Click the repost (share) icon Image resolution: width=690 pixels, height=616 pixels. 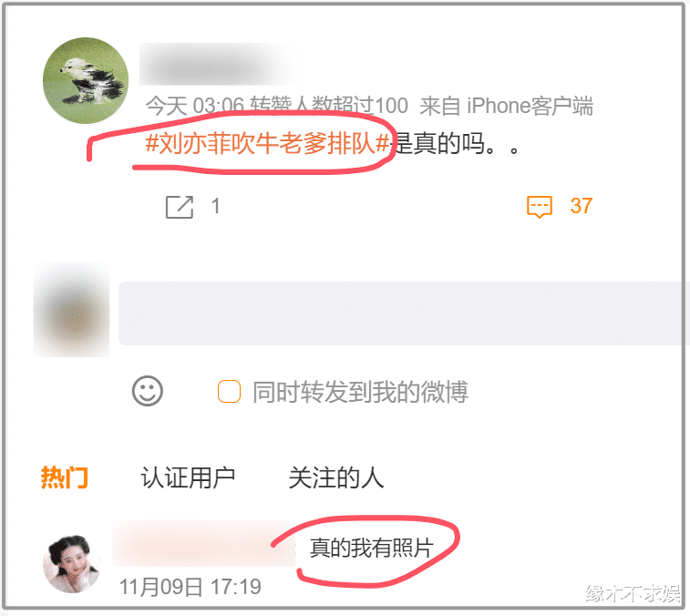179,207
